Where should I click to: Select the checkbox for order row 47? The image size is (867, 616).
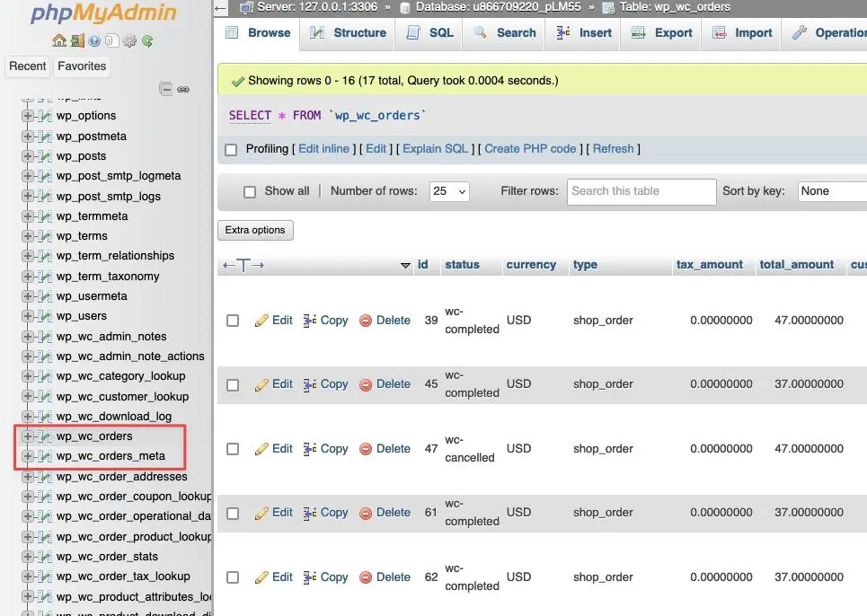(233, 449)
